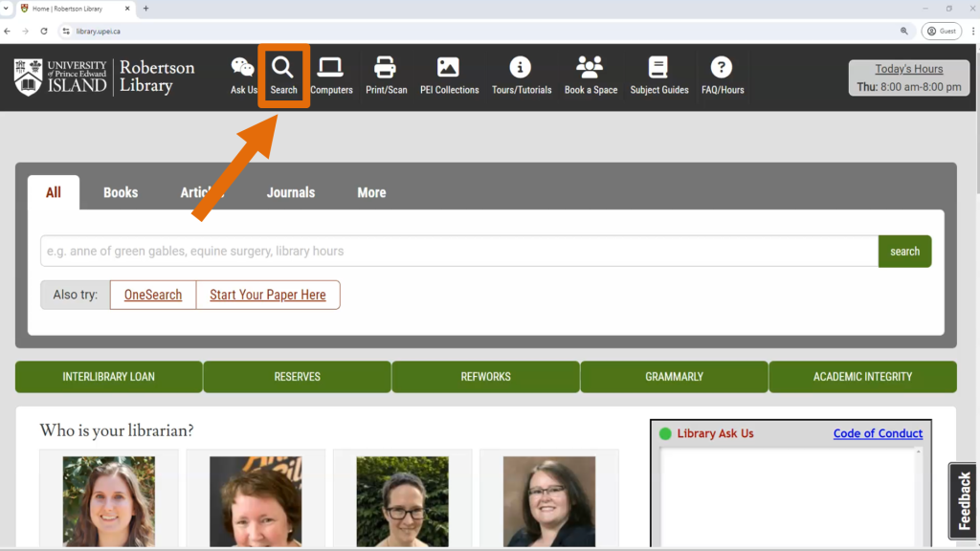
Task: Open the OneSearch link
Action: point(153,295)
